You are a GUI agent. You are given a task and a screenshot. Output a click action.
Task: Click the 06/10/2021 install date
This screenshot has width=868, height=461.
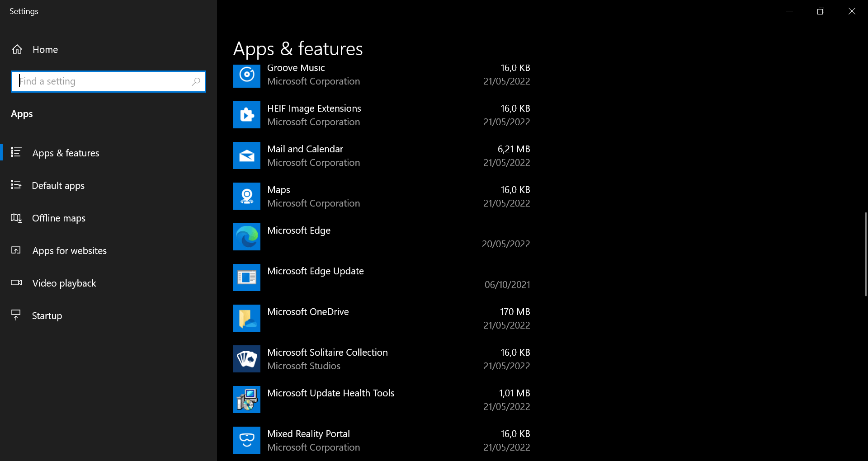507,285
